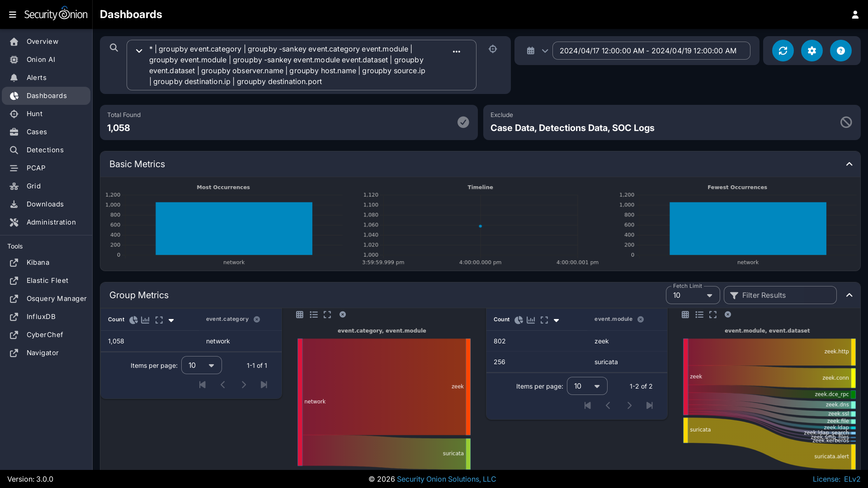
Task: Open the user account icon
Action: [855, 14]
